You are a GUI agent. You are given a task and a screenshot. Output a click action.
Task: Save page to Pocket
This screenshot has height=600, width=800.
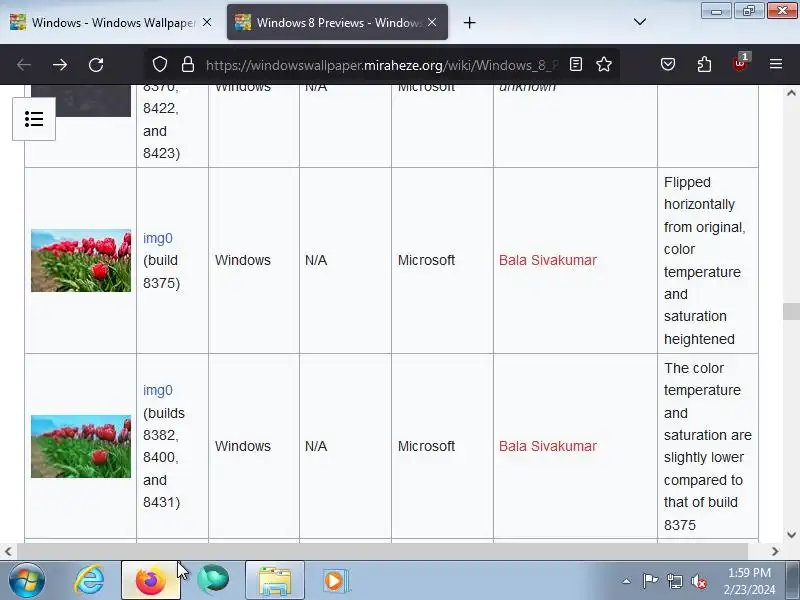(668, 64)
